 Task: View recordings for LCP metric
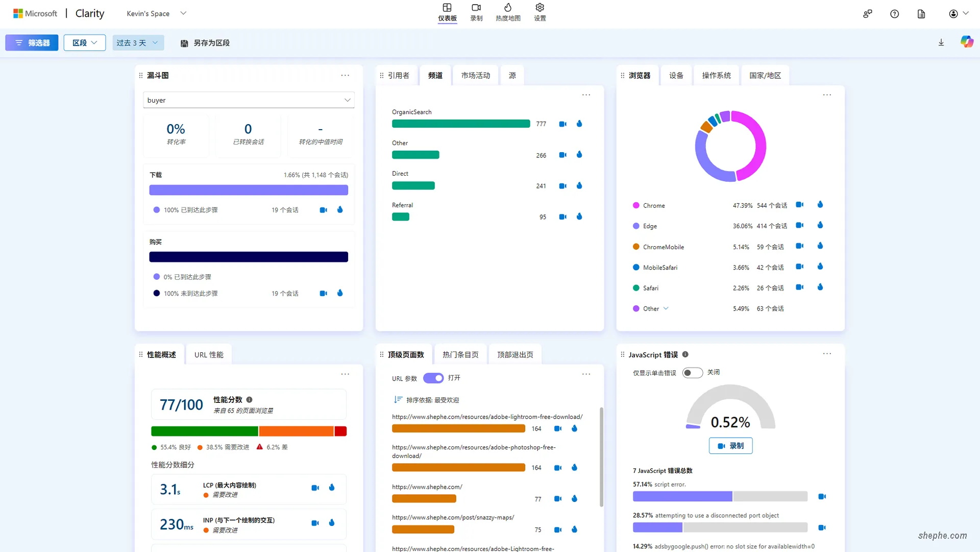(315, 488)
